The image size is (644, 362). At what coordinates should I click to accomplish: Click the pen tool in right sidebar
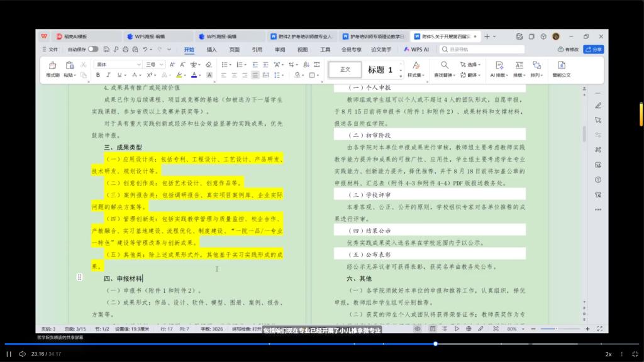tap(598, 106)
